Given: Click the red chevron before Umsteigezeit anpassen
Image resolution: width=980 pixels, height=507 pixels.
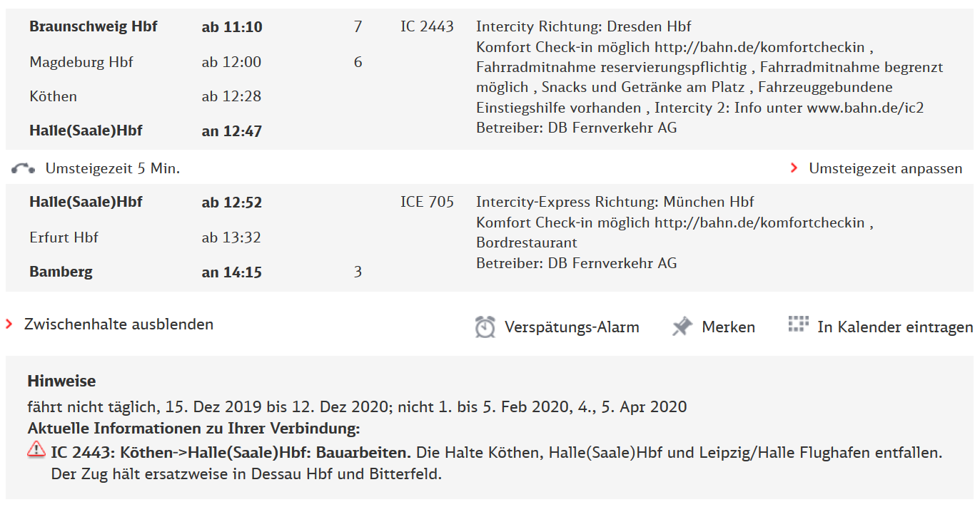Looking at the screenshot, I should click(x=794, y=168).
